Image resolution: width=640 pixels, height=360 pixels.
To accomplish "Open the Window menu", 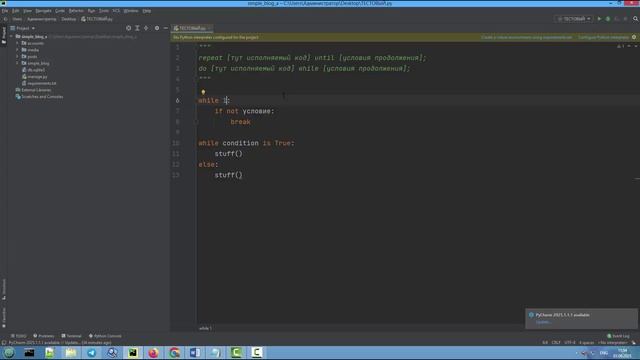I will pos(131,11).
